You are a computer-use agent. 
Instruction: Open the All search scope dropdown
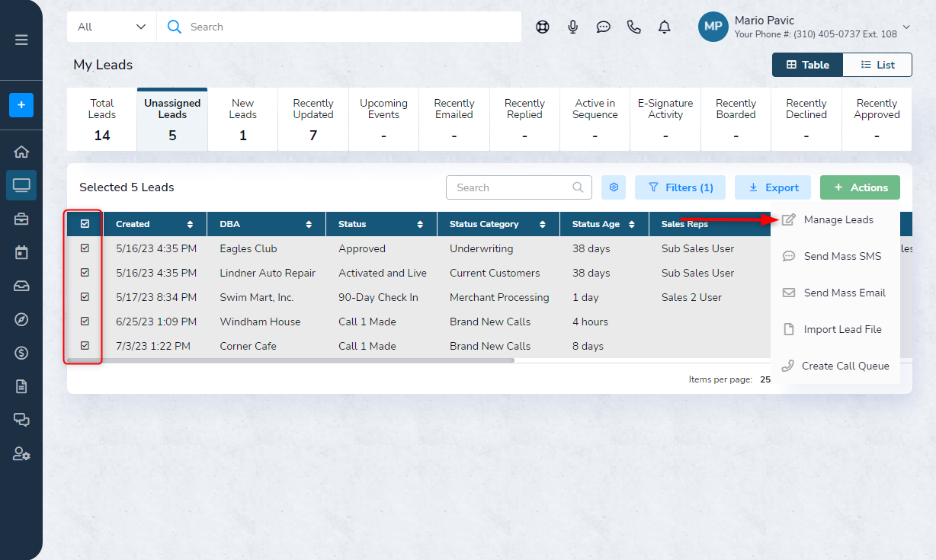[x=112, y=27]
